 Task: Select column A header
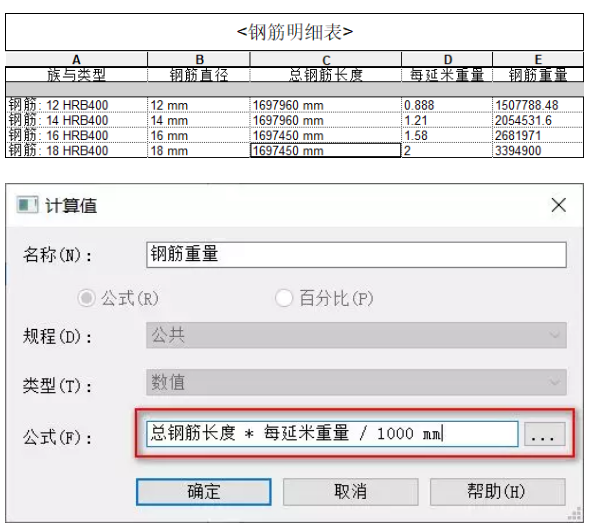[x=76, y=59]
